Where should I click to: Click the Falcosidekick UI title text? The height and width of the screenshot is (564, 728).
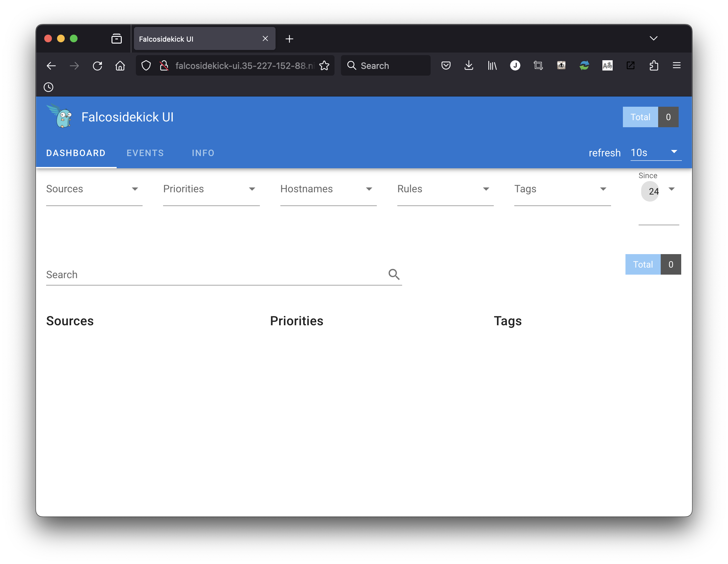pos(127,117)
